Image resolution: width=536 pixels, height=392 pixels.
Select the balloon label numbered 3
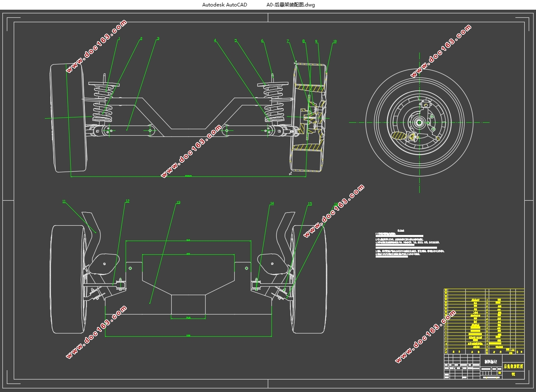point(158,39)
